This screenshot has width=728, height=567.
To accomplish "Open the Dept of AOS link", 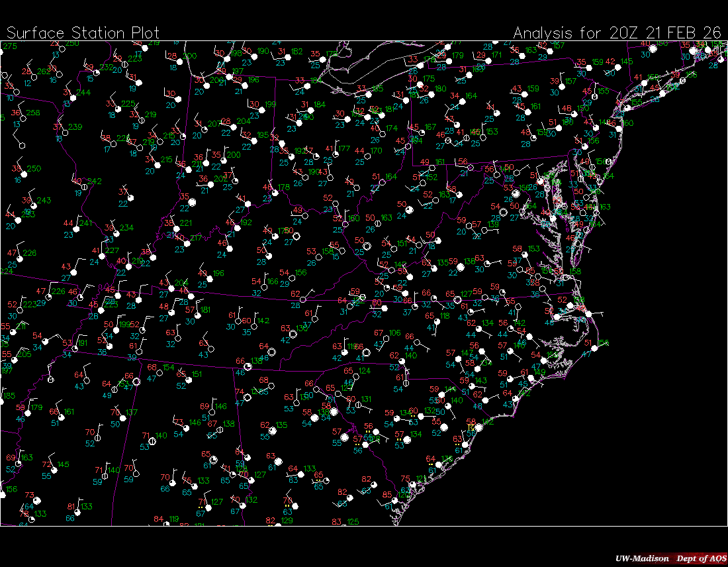I will (x=700, y=558).
